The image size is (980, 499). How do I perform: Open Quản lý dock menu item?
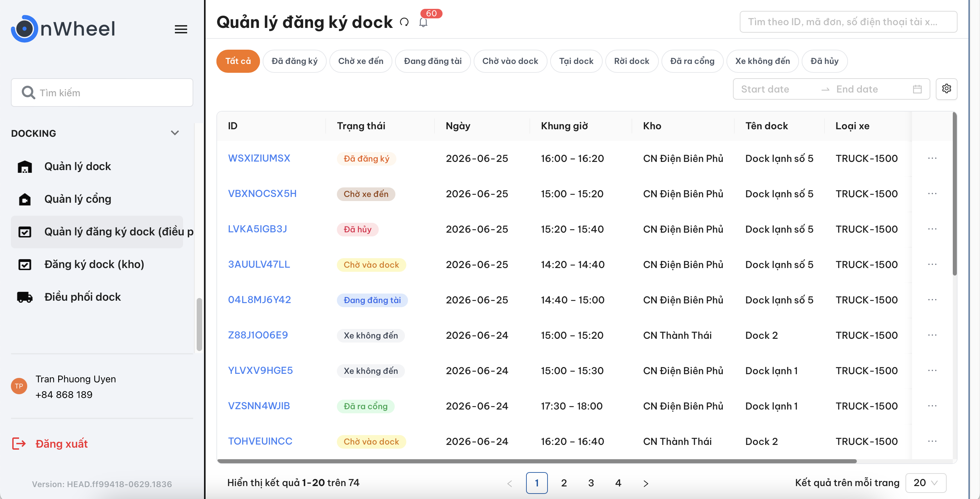coord(97,167)
